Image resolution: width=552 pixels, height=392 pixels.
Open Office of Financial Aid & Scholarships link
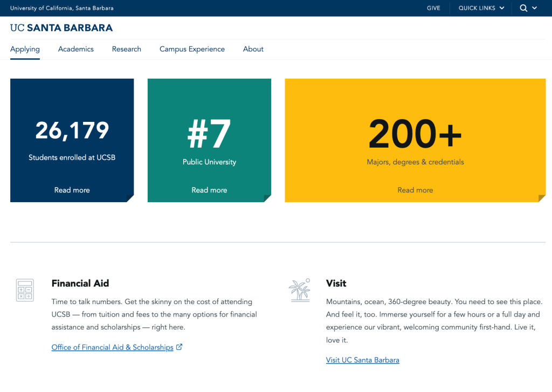tap(112, 347)
